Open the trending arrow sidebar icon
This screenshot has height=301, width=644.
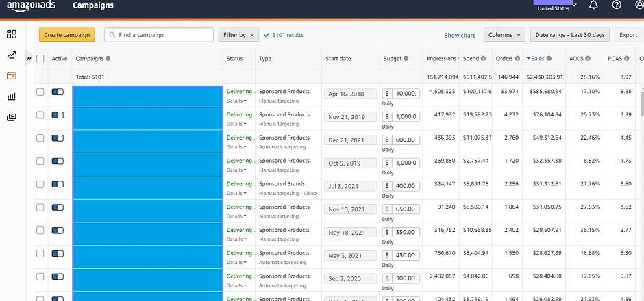coord(12,55)
